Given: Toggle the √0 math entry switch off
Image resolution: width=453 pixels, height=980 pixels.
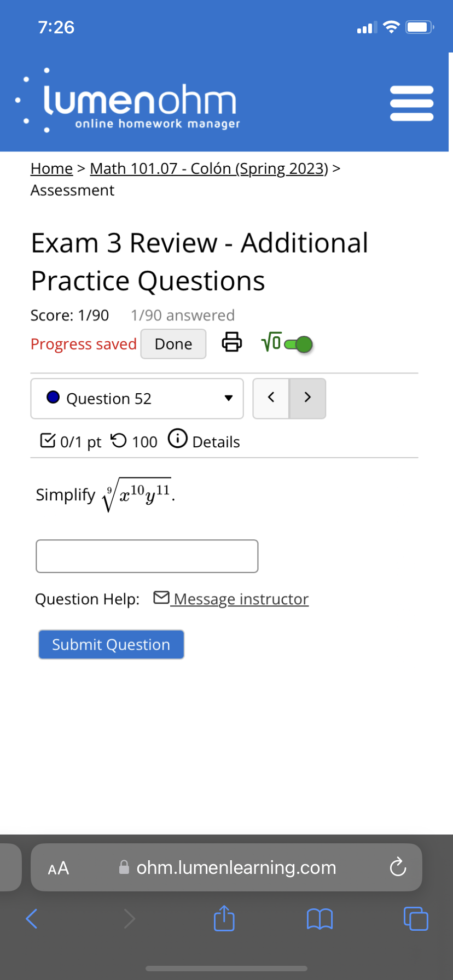Looking at the screenshot, I should 300,343.
